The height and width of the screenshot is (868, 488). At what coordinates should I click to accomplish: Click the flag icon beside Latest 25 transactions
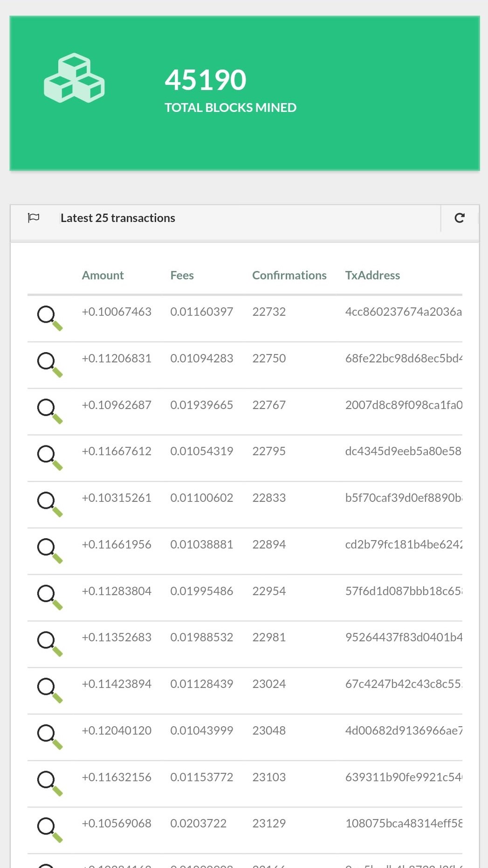coord(34,218)
